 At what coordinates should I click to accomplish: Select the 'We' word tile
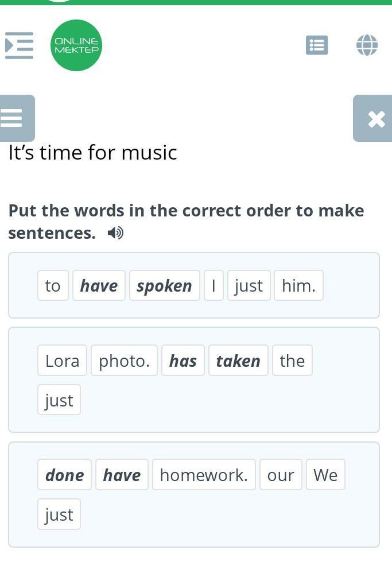325,475
